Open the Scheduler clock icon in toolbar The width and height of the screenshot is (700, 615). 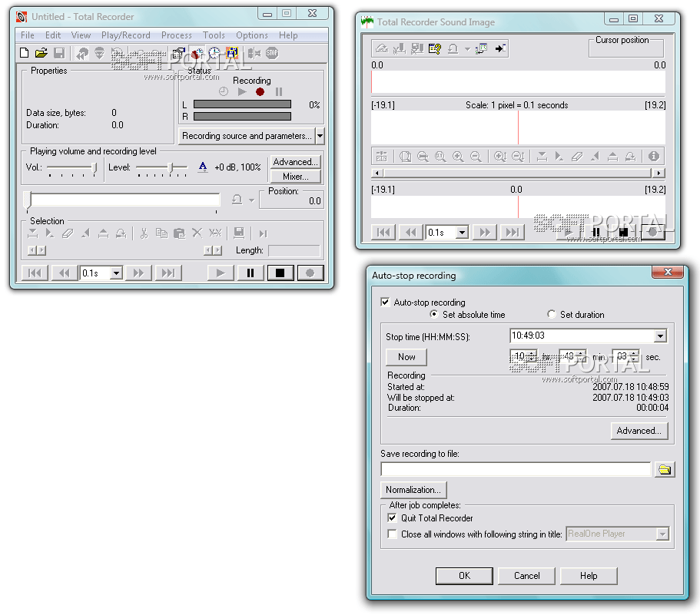point(214,53)
